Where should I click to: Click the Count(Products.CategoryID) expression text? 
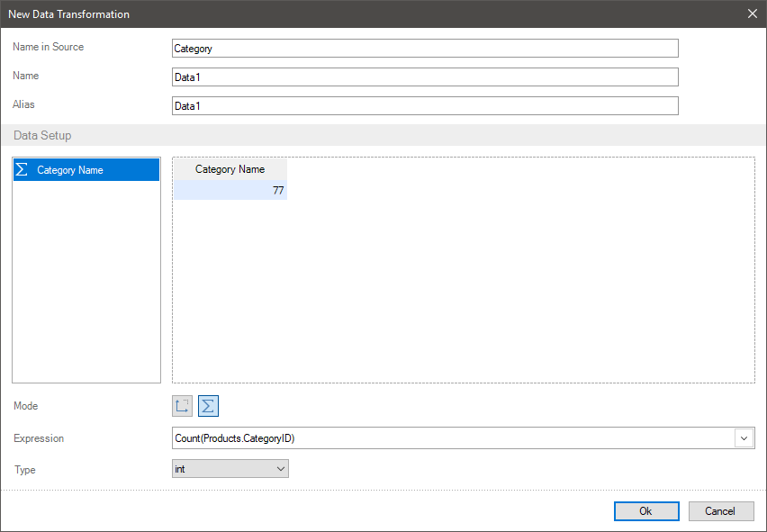pyautogui.click(x=235, y=438)
